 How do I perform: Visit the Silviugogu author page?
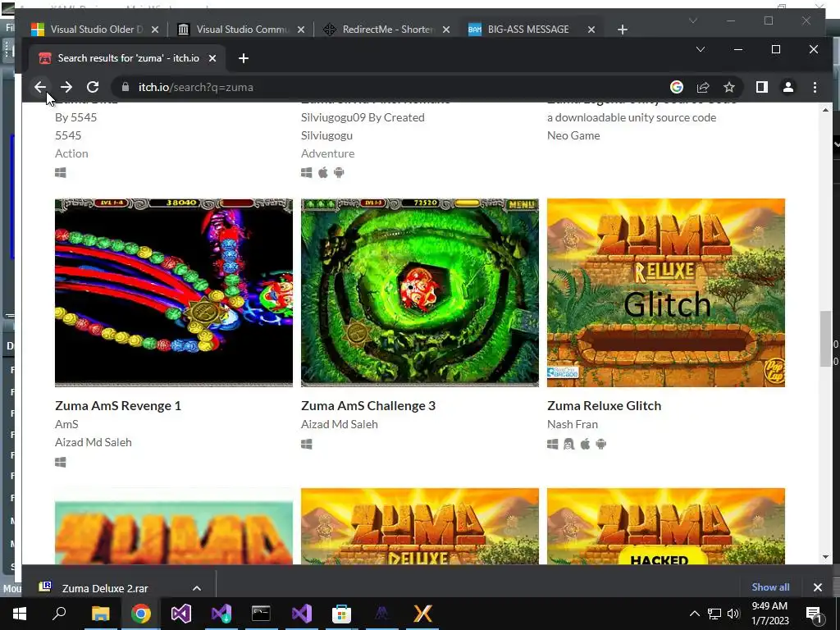click(326, 135)
